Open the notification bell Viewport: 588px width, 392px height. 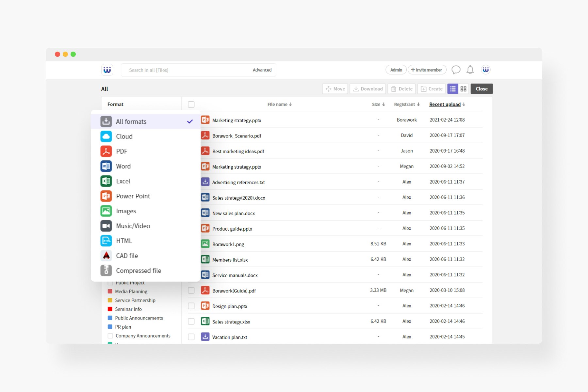(470, 70)
